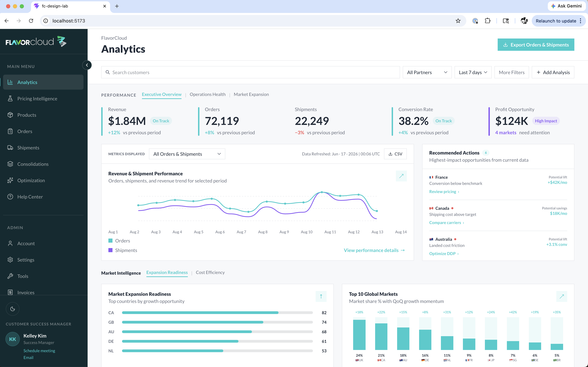Click 4 markets link under Profit Opportunity
Viewport: 588px width, 367px height.
(506, 133)
